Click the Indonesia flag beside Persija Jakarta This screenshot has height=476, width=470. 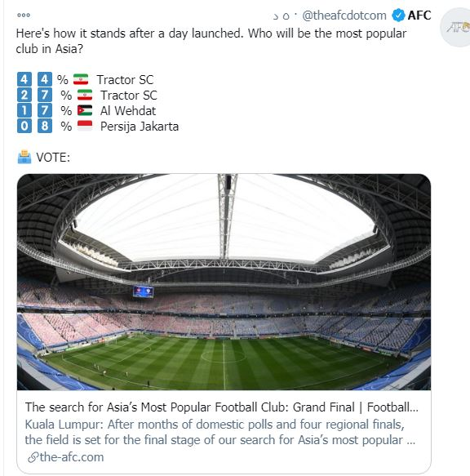point(85,126)
